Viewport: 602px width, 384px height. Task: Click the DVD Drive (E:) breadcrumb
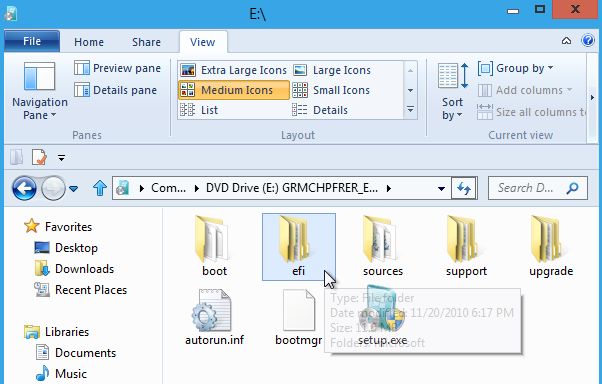pyautogui.click(x=292, y=188)
